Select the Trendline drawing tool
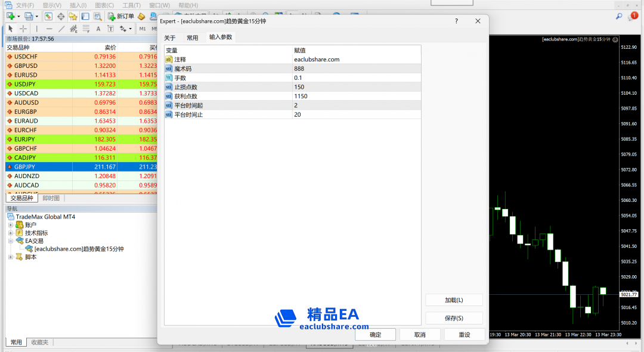This screenshot has width=644, height=352. [x=61, y=29]
